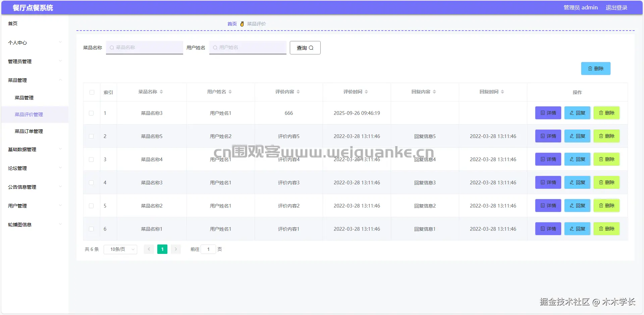Expand 管理员管理 sidebar menu
Screen dimensions: 644x315
(35, 61)
